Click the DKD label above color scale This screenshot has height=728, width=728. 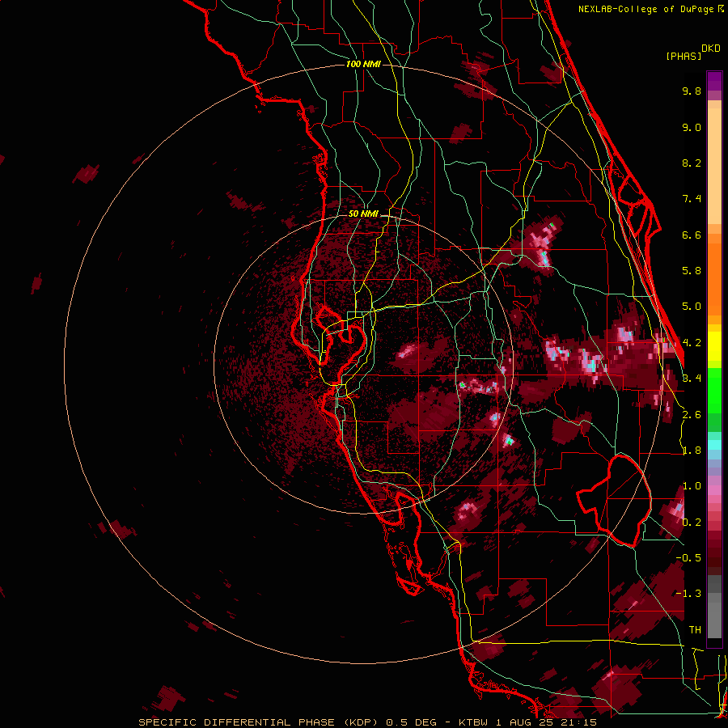point(711,49)
